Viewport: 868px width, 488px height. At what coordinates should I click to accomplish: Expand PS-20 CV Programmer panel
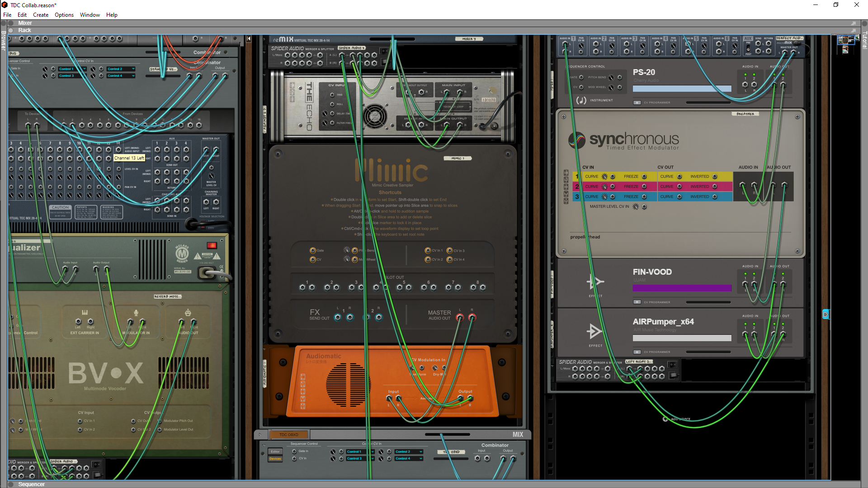click(x=637, y=103)
